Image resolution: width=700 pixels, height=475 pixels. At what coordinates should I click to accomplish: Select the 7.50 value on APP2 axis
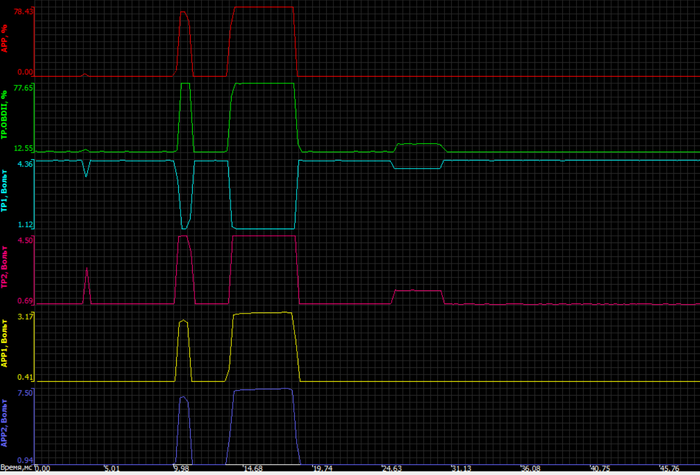tap(25, 393)
